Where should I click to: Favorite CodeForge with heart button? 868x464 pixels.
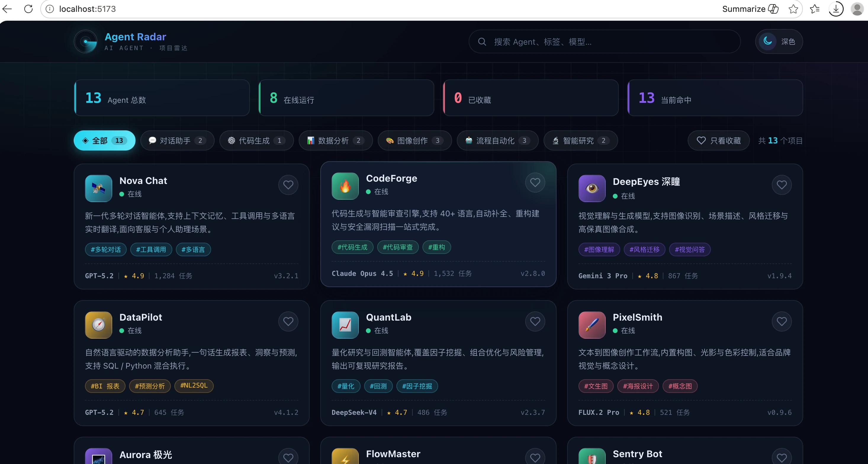pyautogui.click(x=535, y=183)
